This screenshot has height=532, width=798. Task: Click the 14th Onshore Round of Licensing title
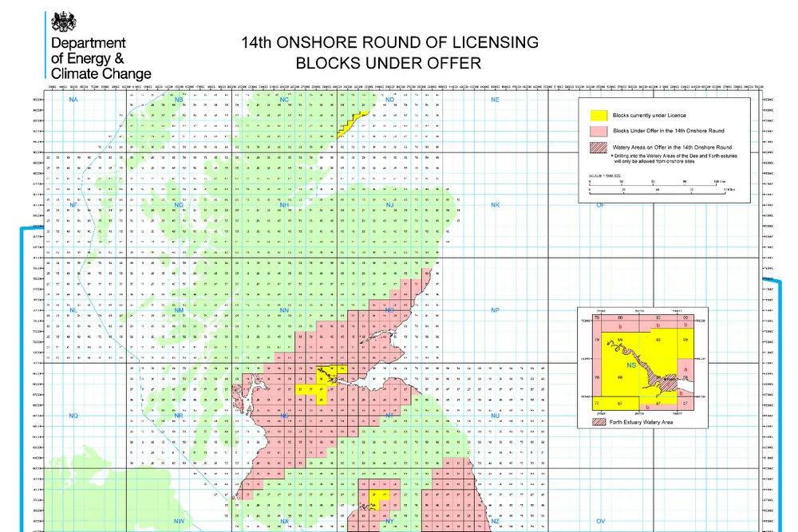coord(389,42)
